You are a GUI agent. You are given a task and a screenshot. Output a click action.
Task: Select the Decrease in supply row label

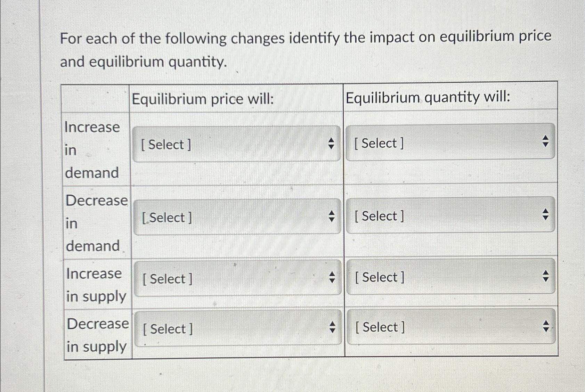tap(97, 335)
